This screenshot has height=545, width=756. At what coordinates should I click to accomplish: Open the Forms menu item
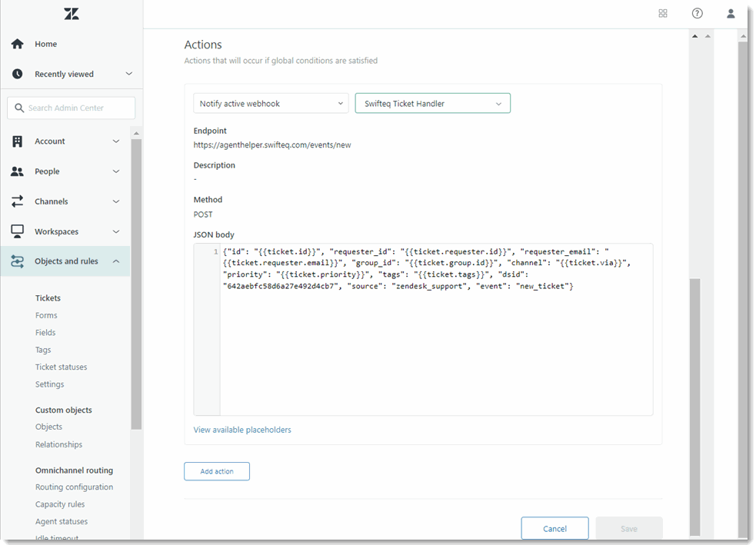46,315
